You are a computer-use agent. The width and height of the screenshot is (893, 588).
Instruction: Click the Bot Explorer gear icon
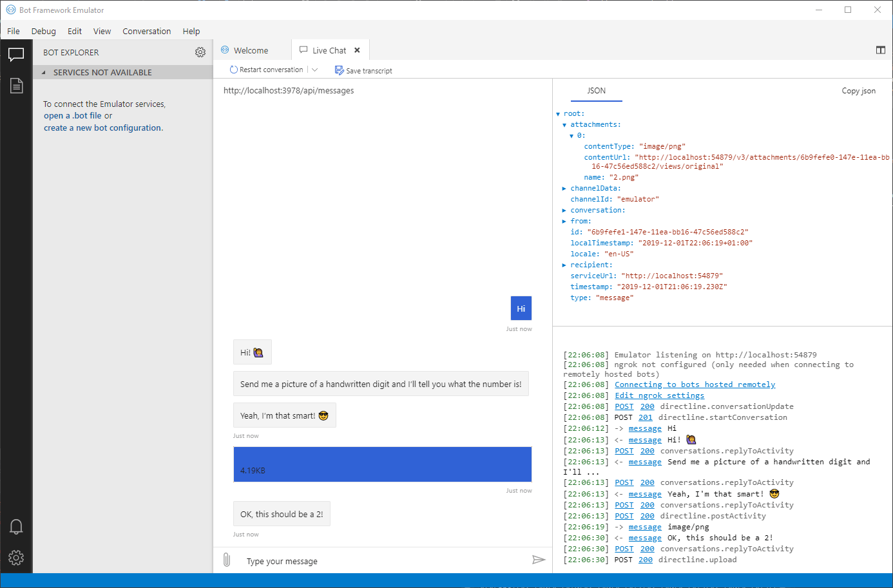point(200,52)
